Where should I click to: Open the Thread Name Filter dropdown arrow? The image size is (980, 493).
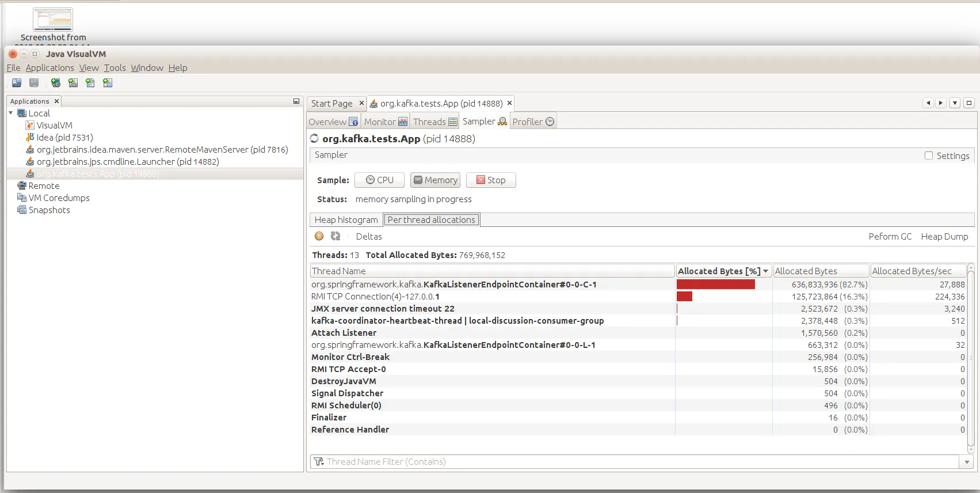point(967,462)
